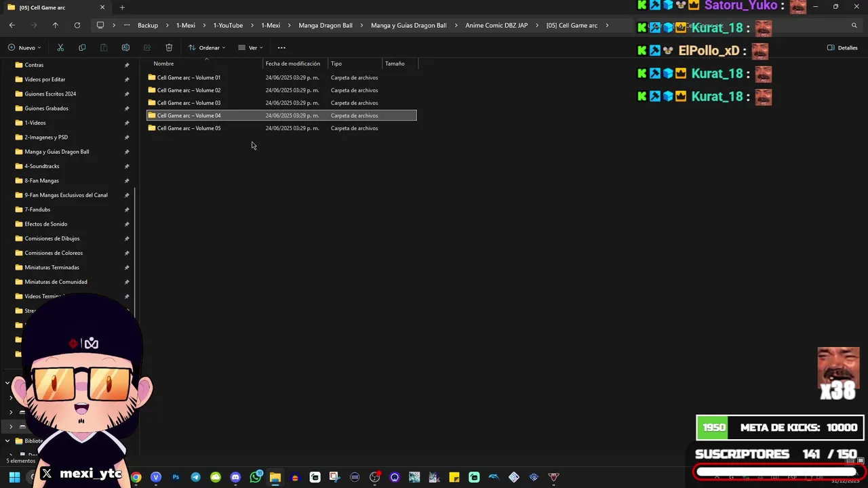
Task: Select Cell Game arc – Volume 03 folder
Action: coord(281,103)
